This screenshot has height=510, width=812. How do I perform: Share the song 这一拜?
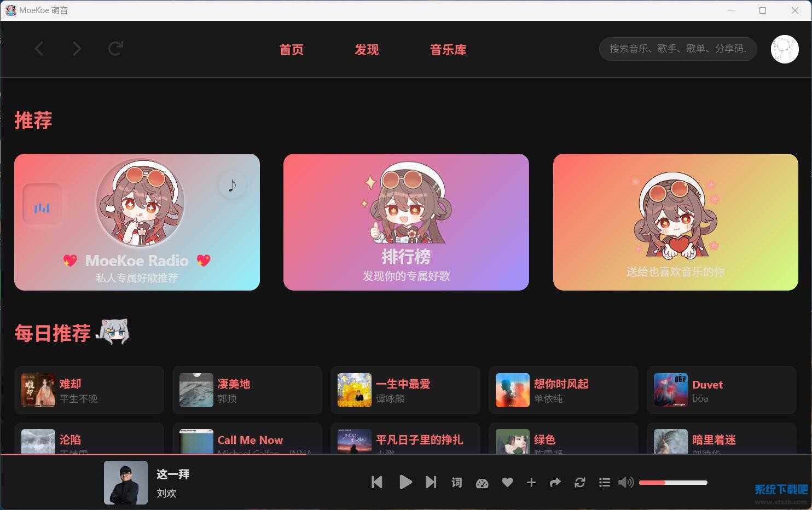(555, 483)
